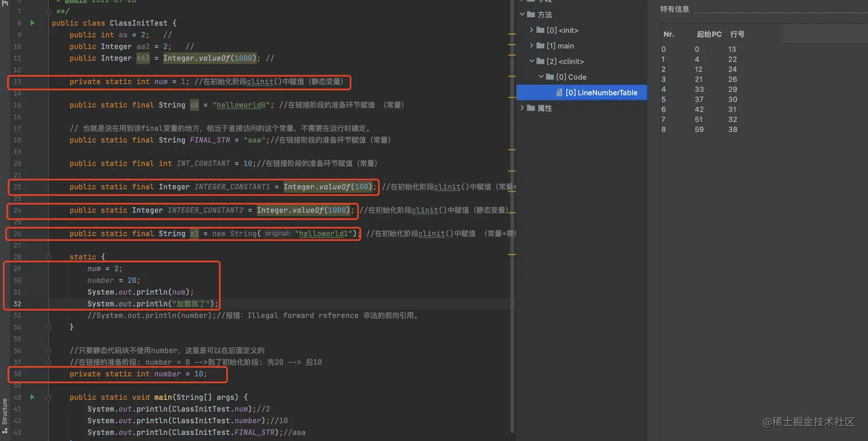Click line number 24 in table row 2
Viewport: 868px width, 441px height.
733,69
